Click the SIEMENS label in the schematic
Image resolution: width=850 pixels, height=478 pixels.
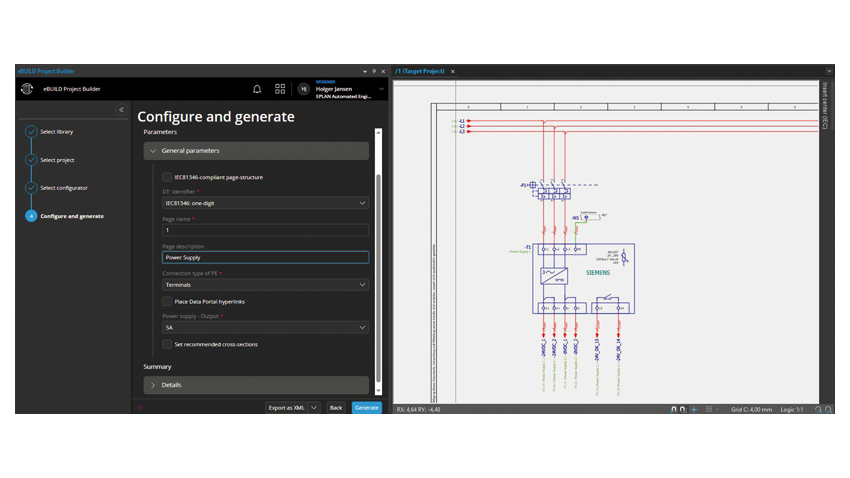[598, 273]
